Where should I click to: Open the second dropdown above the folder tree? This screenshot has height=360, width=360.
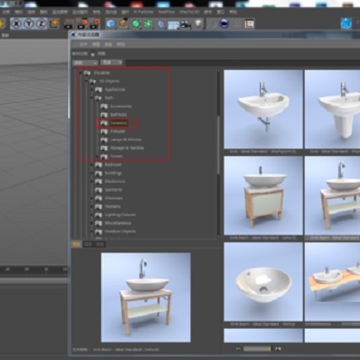[x=112, y=62]
